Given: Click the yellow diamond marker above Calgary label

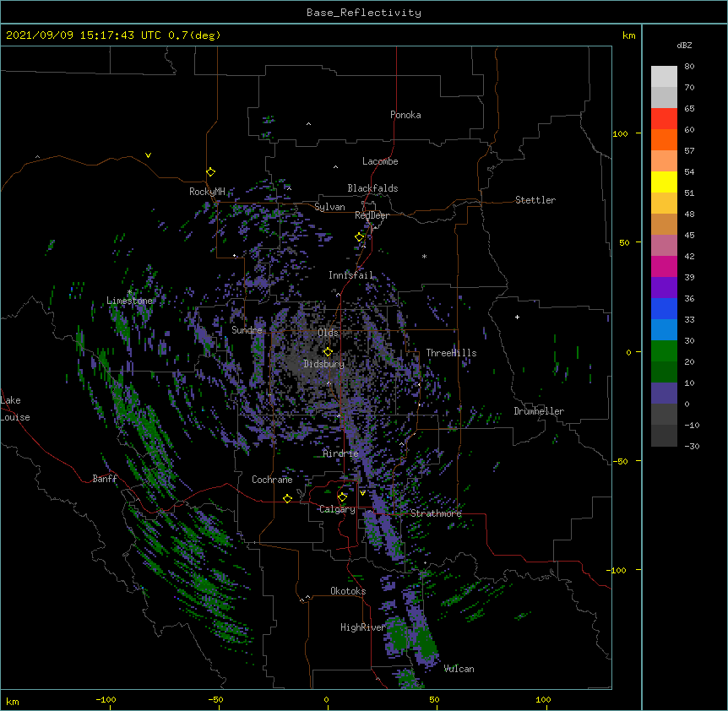Looking at the screenshot, I should point(342,497).
